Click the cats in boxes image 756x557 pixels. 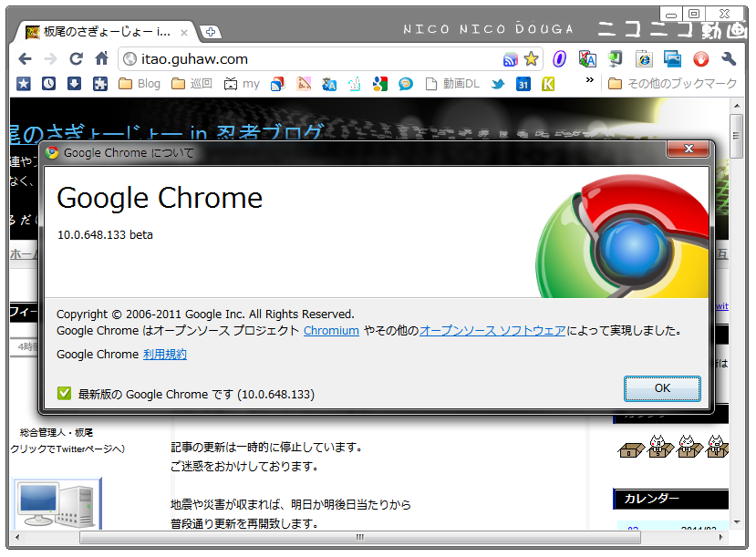(x=673, y=446)
